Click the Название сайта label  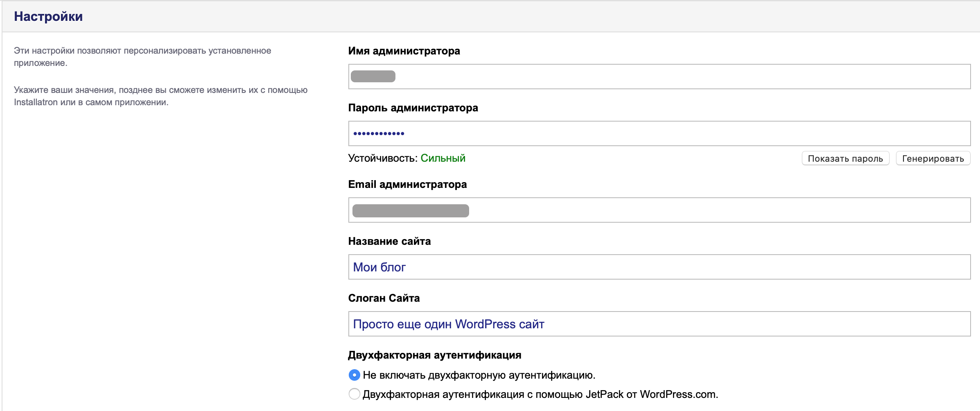click(x=389, y=241)
